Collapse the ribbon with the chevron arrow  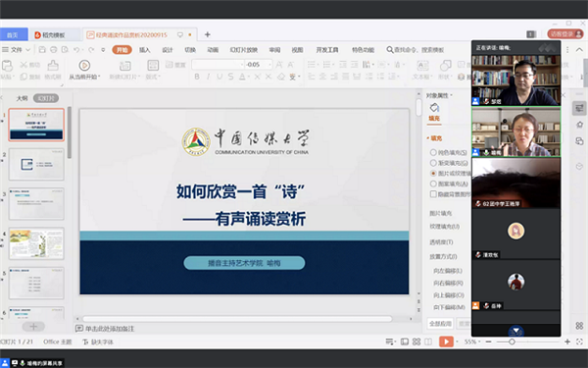click(580, 50)
